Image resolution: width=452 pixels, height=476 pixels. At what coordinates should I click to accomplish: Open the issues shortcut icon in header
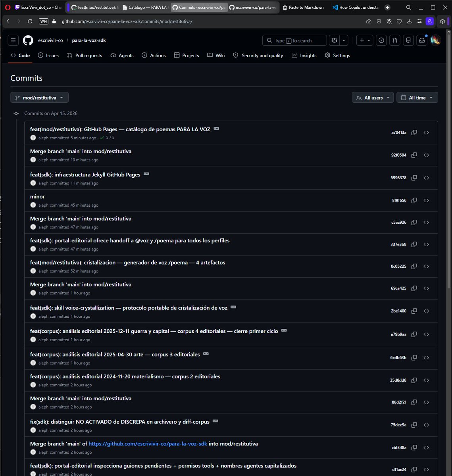coord(381,40)
